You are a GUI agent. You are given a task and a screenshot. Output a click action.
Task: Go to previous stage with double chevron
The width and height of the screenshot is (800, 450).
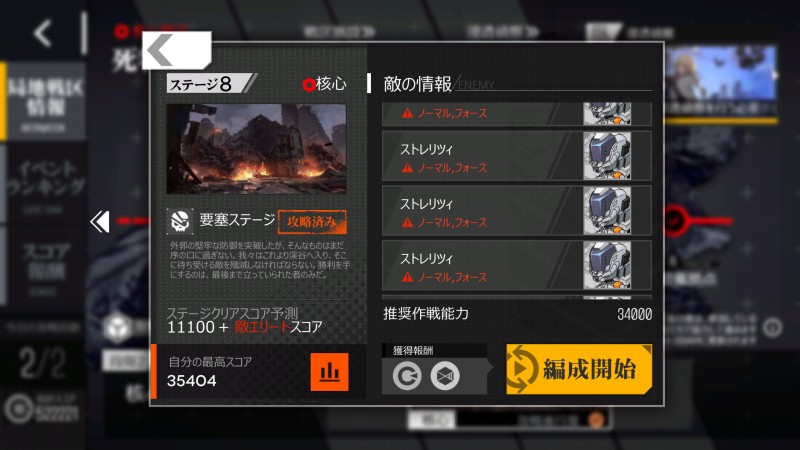pyautogui.click(x=99, y=221)
